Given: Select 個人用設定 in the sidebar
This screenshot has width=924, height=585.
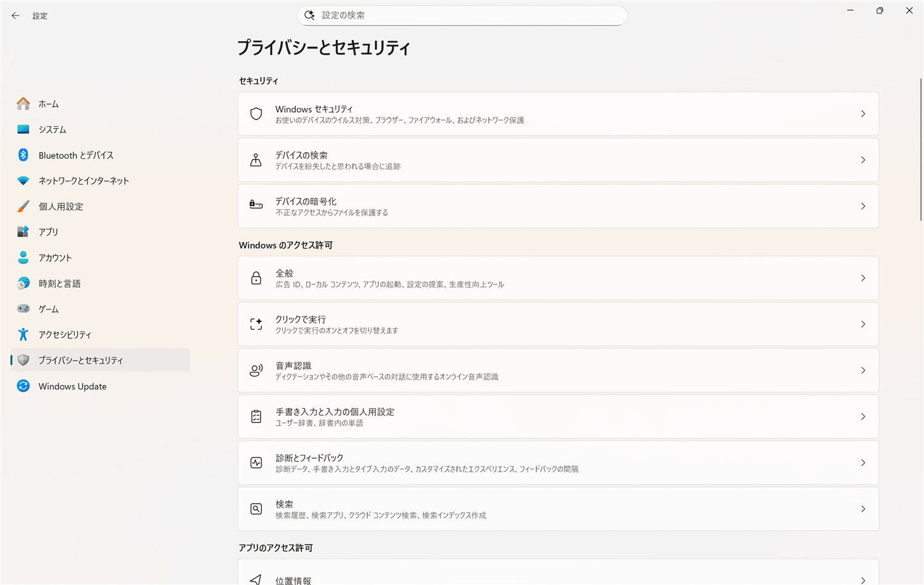Looking at the screenshot, I should 60,206.
